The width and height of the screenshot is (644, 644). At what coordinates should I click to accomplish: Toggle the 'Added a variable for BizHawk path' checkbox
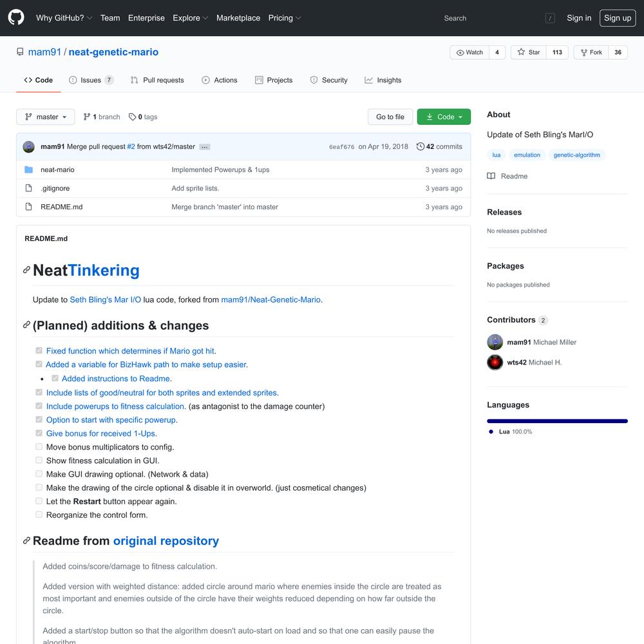click(x=39, y=364)
